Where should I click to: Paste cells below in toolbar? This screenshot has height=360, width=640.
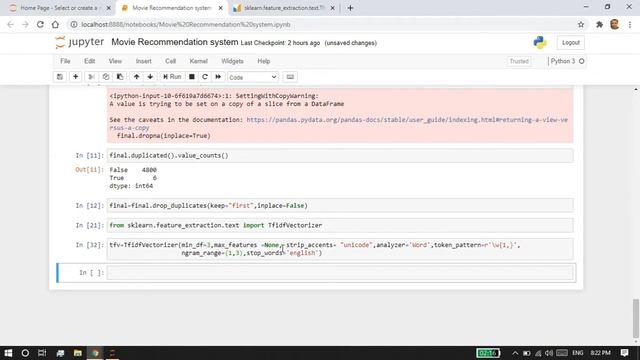pos(120,77)
